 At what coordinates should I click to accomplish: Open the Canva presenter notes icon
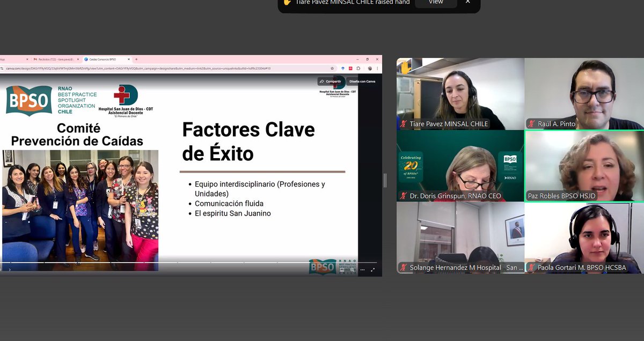click(342, 270)
